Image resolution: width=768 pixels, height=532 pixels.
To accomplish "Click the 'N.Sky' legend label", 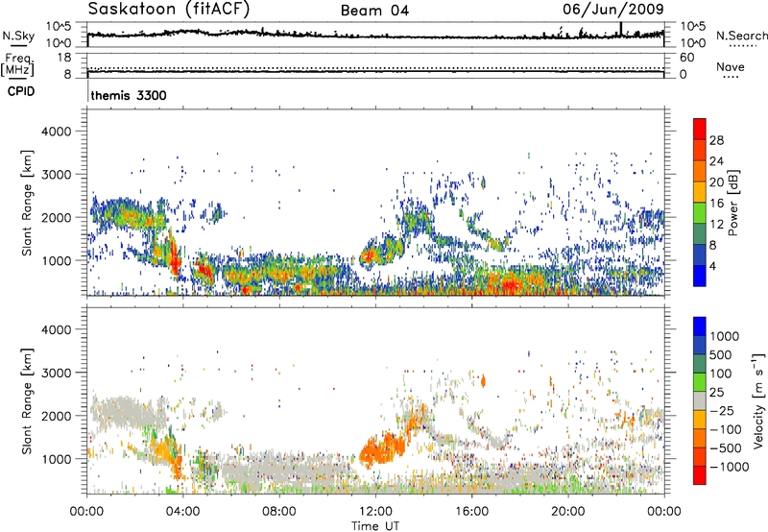I will click(18, 36).
